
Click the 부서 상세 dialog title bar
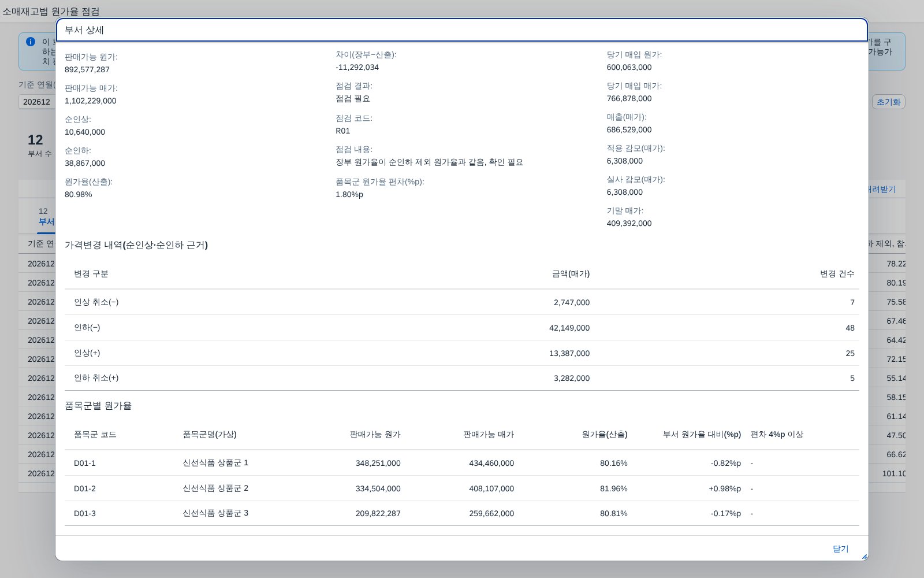pyautogui.click(x=462, y=30)
